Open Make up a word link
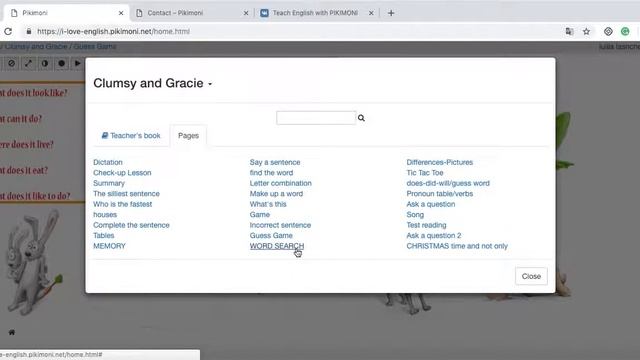 point(276,194)
